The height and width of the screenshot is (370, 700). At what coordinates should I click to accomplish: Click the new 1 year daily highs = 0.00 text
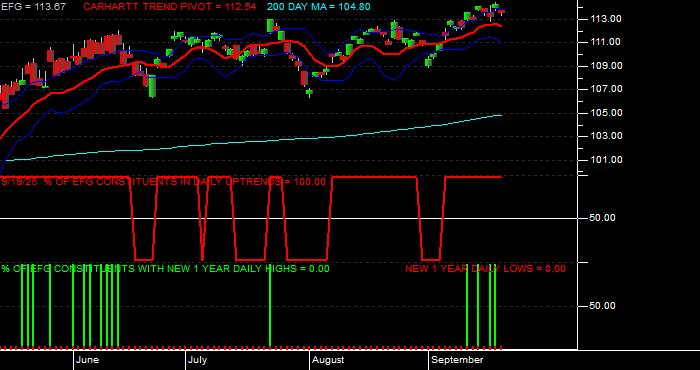tap(165, 269)
